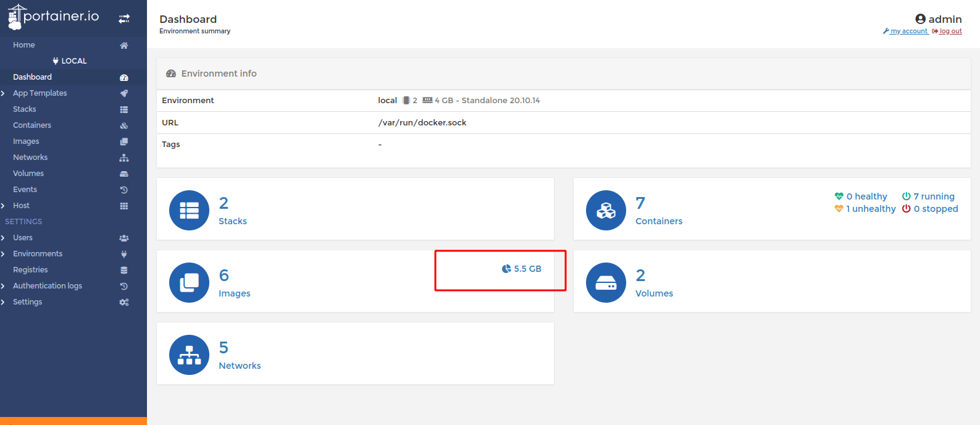Open Images in the sidebar menu
Viewport: 980px width, 425px height.
26,141
